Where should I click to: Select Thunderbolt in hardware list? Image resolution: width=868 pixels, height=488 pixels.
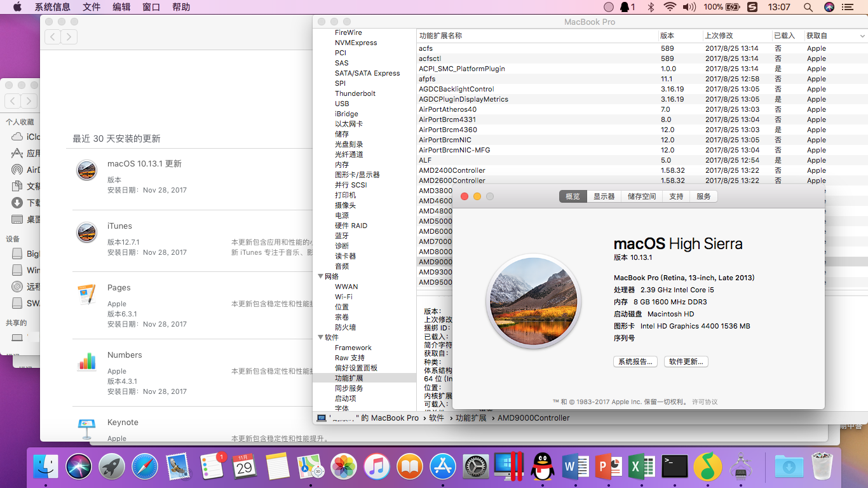355,93
